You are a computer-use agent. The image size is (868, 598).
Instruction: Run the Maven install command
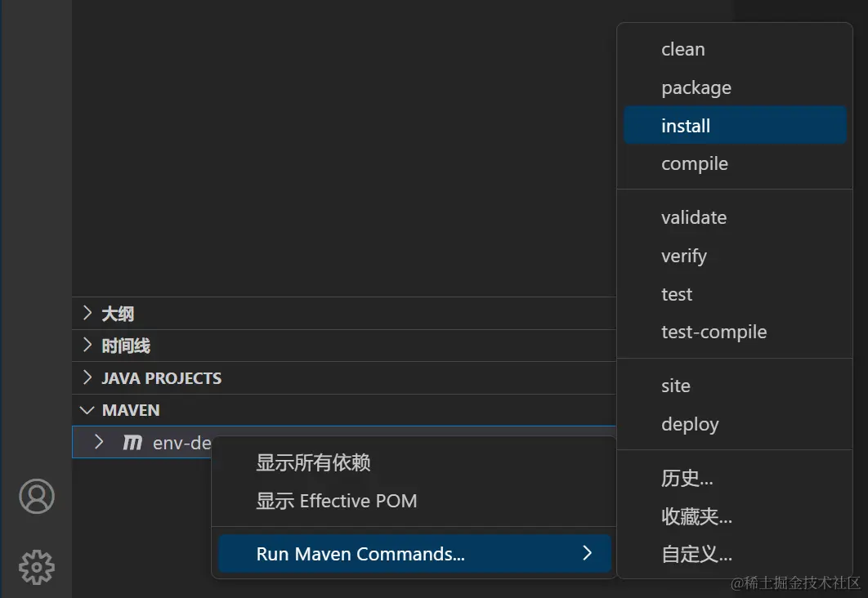tap(686, 126)
